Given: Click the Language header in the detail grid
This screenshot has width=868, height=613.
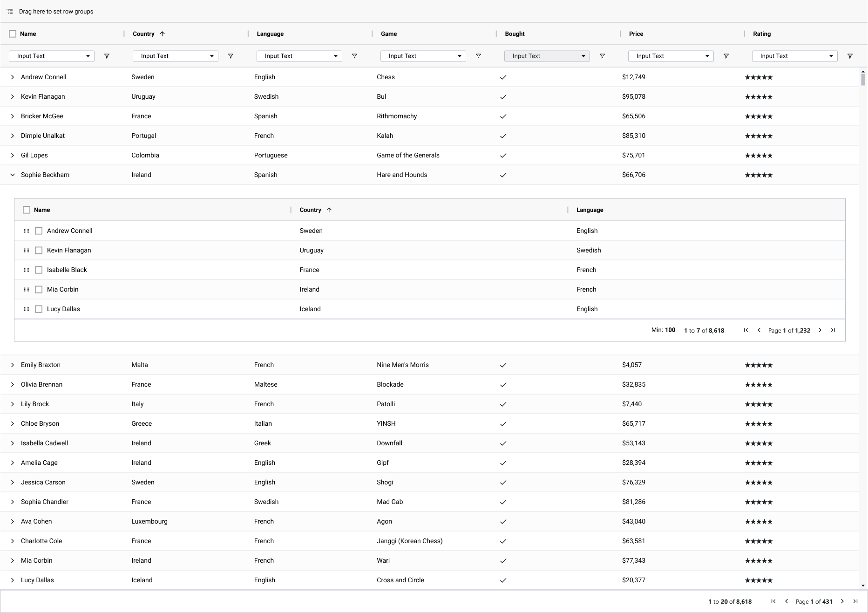Looking at the screenshot, I should [589, 210].
